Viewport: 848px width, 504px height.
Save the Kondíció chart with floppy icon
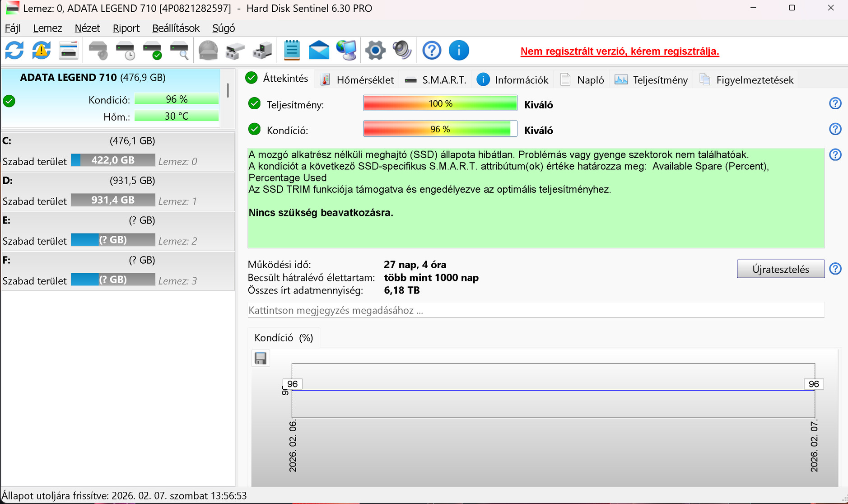261,359
